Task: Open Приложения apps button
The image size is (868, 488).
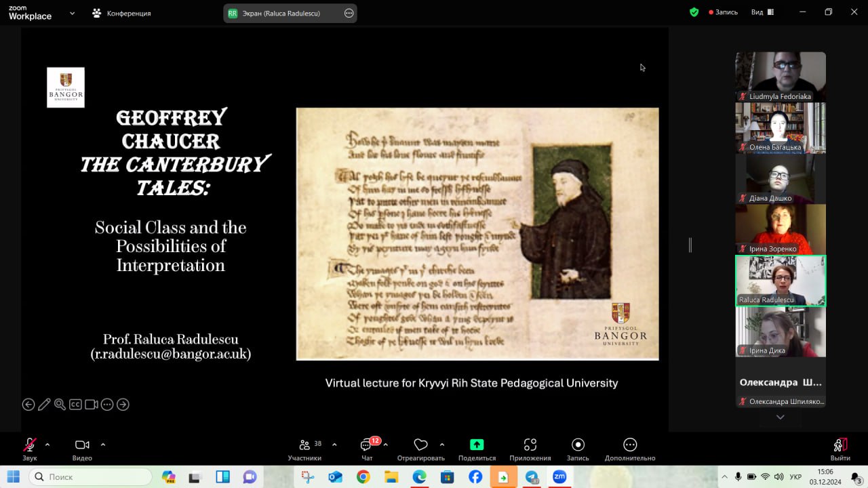Action: pyautogui.click(x=530, y=449)
